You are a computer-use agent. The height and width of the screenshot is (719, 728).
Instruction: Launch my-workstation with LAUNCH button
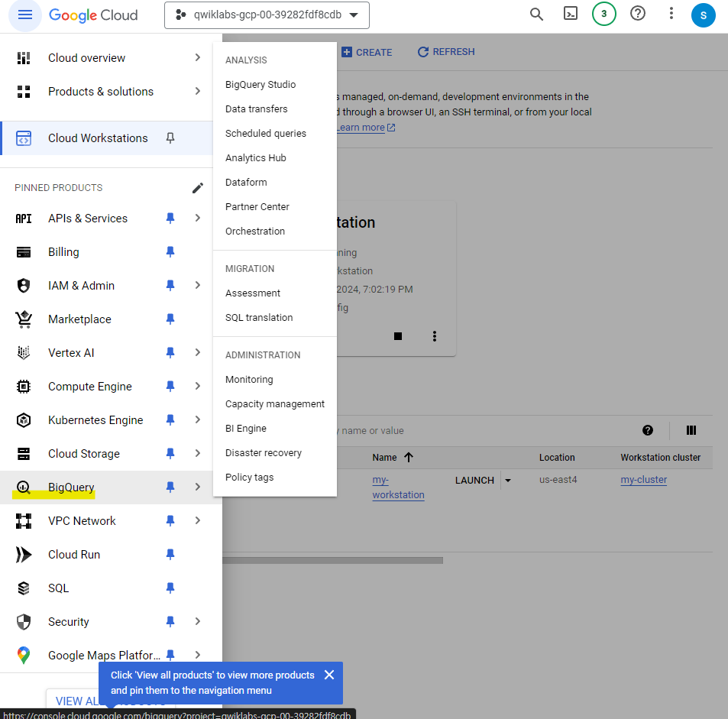coord(474,481)
